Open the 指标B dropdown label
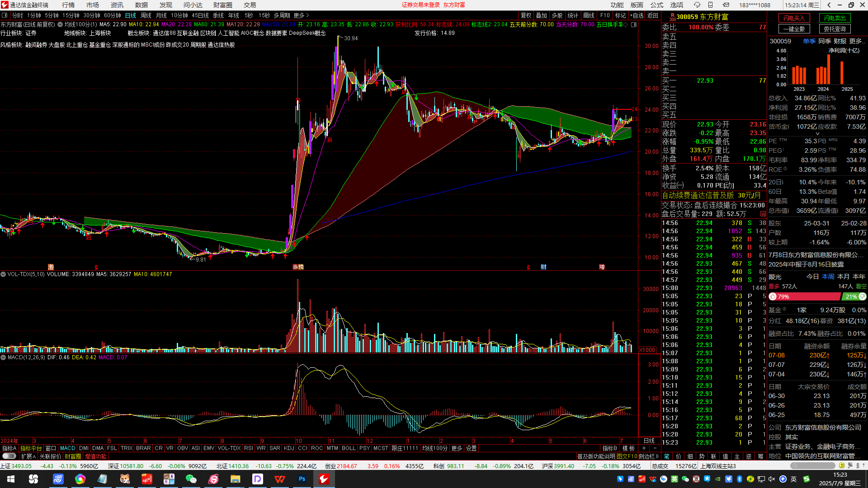868x488 pixels. [x=610, y=448]
